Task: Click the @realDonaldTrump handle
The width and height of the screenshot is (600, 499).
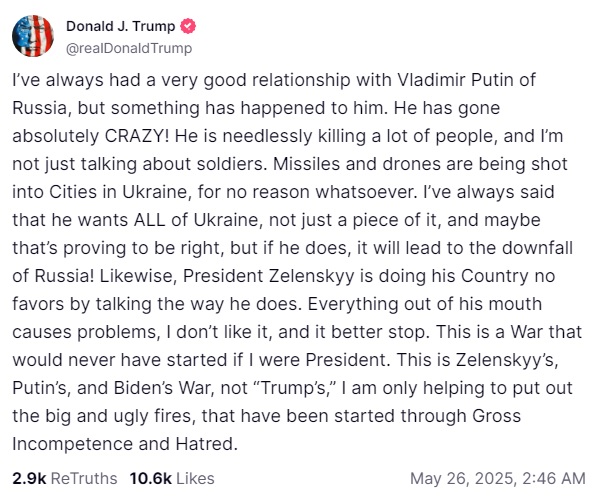Action: click(128, 47)
